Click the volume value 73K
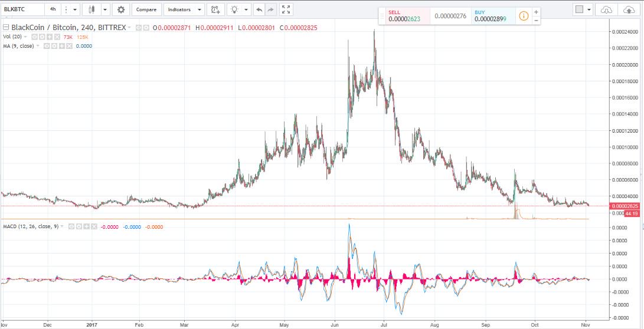 point(68,37)
